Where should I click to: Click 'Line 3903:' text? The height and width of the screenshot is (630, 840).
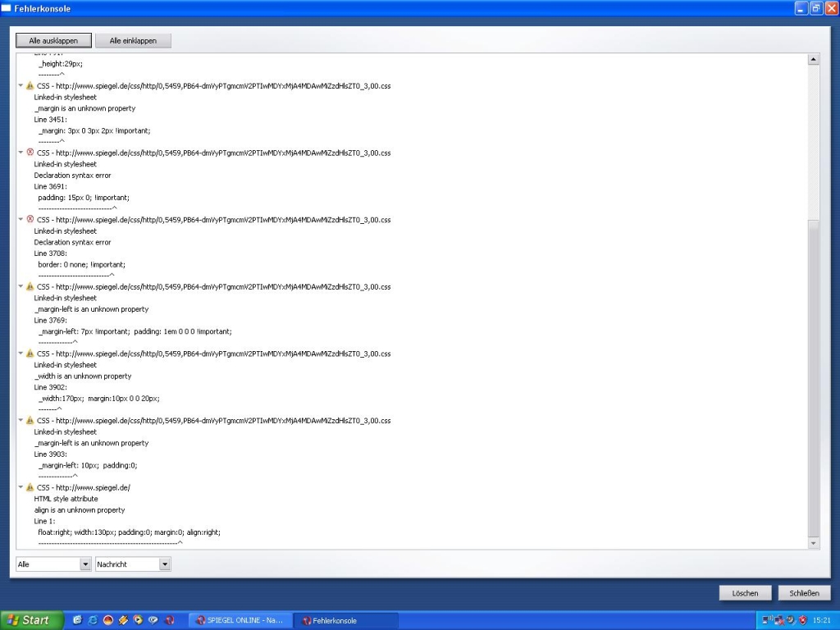[x=50, y=454]
